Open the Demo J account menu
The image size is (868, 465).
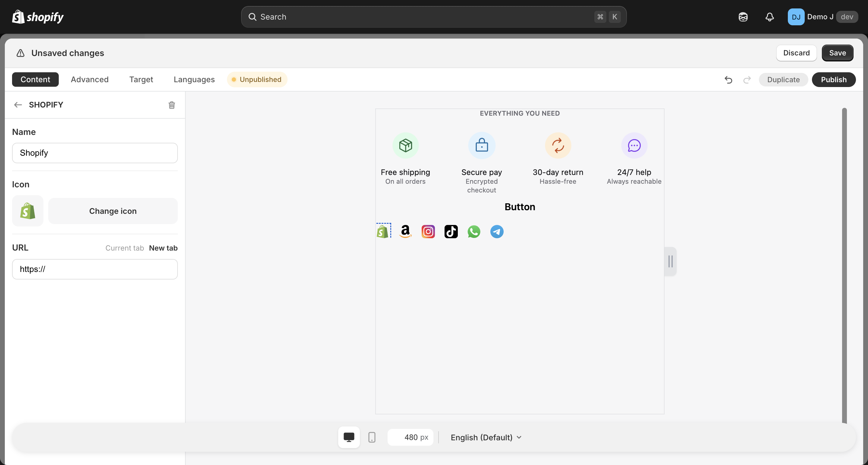click(823, 17)
